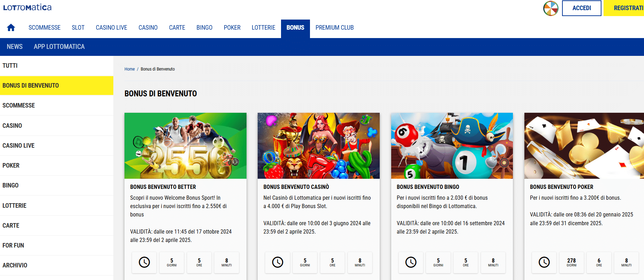
Task: Open the Bonus Benvenuto Better sports image
Action: coord(185,146)
